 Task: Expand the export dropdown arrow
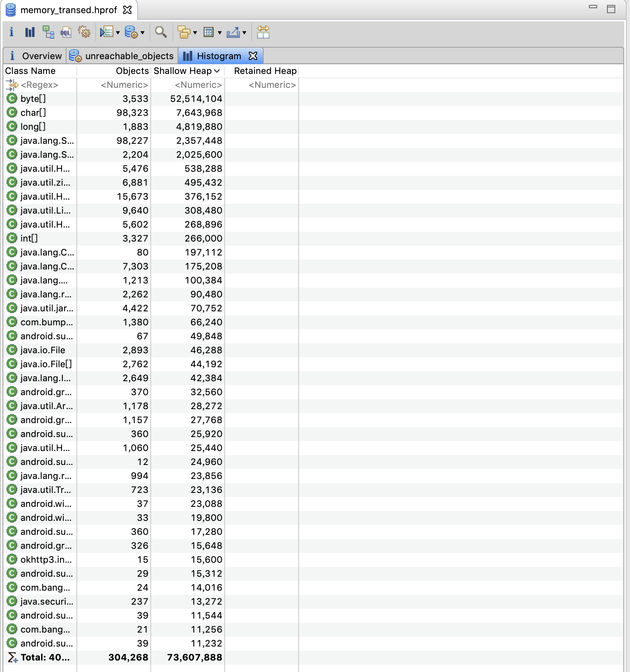pos(244,33)
